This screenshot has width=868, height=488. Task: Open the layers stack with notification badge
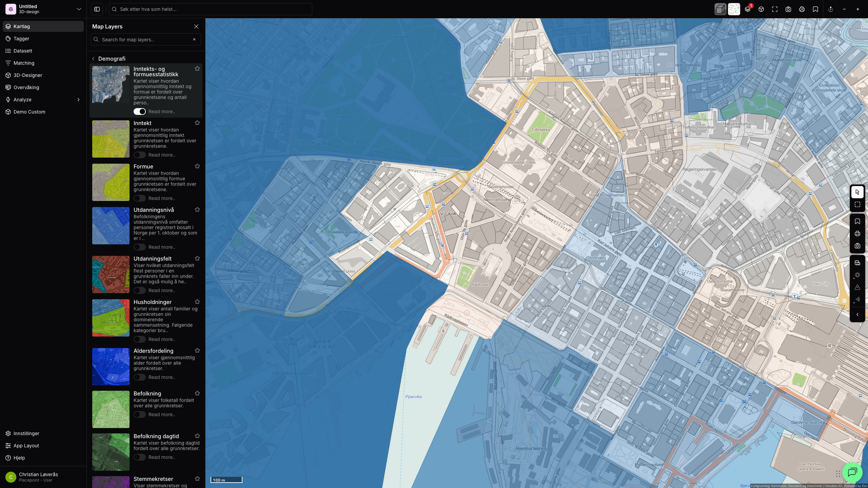coord(748,9)
